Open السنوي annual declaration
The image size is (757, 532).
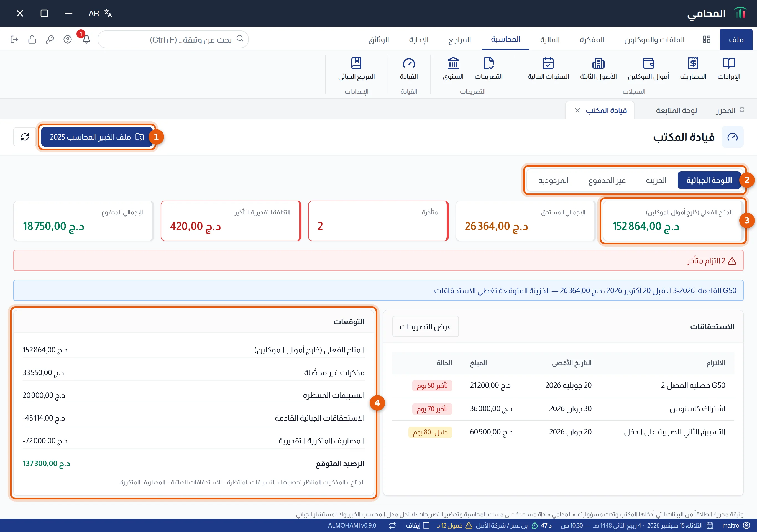453,68
